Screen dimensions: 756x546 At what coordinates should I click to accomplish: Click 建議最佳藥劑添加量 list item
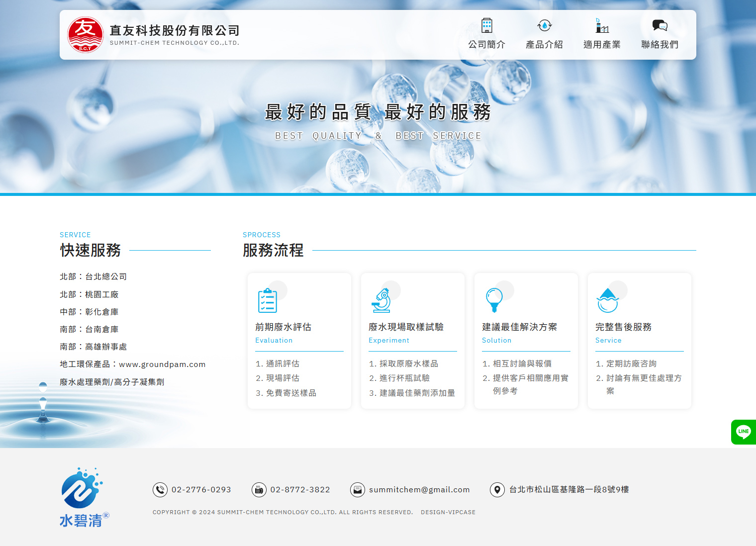(417, 393)
